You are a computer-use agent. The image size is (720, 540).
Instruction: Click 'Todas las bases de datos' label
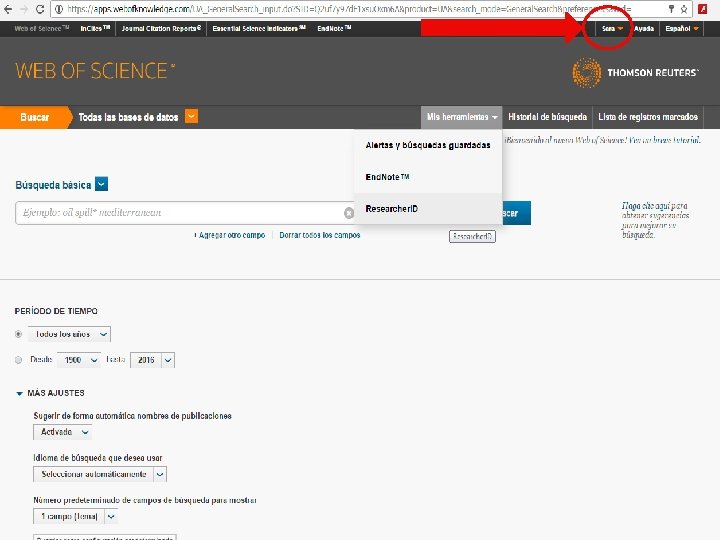[x=128, y=117]
